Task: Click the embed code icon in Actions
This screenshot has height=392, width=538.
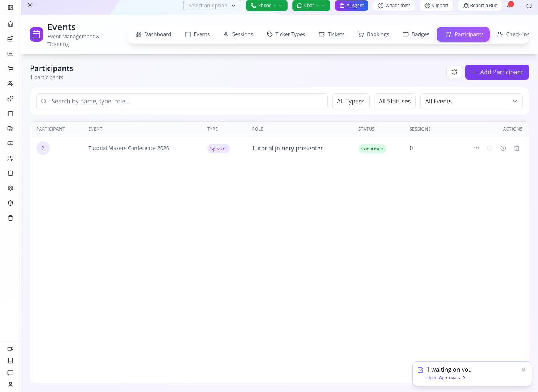Action: 476,148
